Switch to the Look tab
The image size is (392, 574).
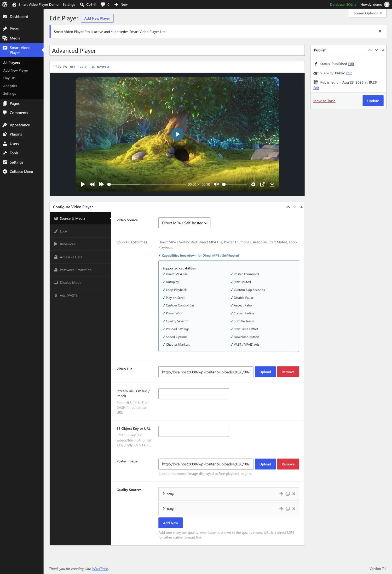[x=80, y=231]
